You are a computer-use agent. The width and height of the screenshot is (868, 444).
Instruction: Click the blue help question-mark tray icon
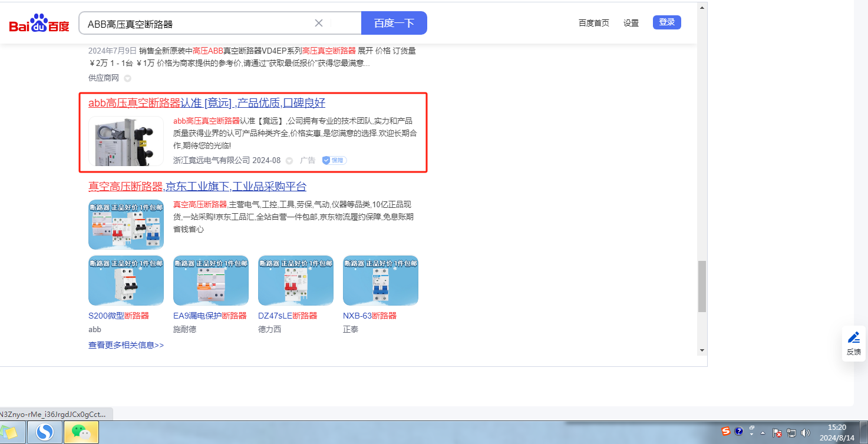click(738, 431)
